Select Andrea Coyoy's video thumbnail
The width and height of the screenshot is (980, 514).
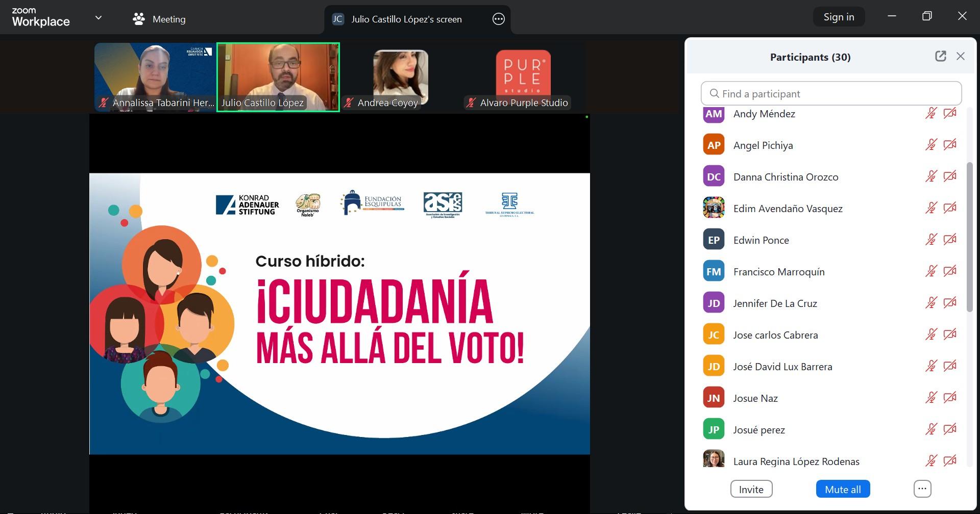(x=401, y=78)
